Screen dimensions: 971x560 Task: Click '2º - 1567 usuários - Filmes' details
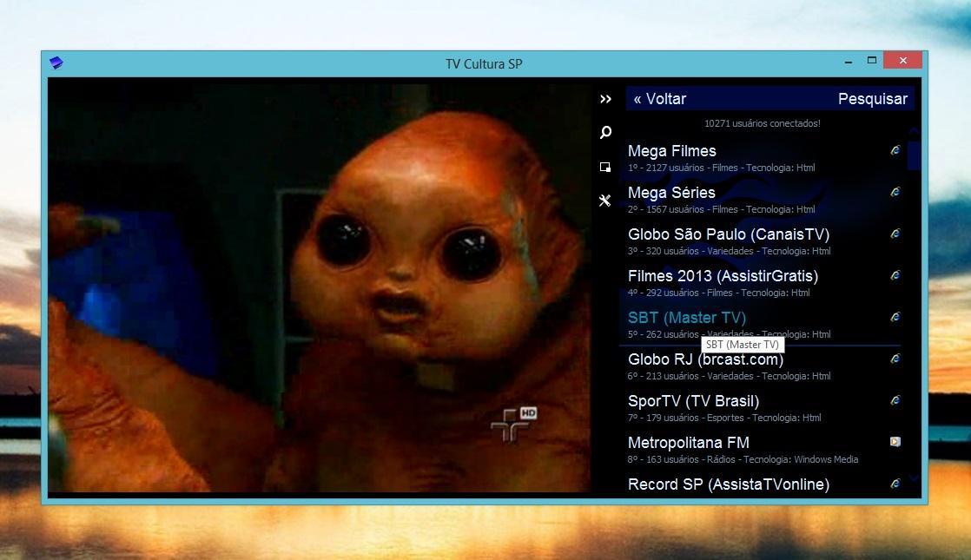pos(721,209)
